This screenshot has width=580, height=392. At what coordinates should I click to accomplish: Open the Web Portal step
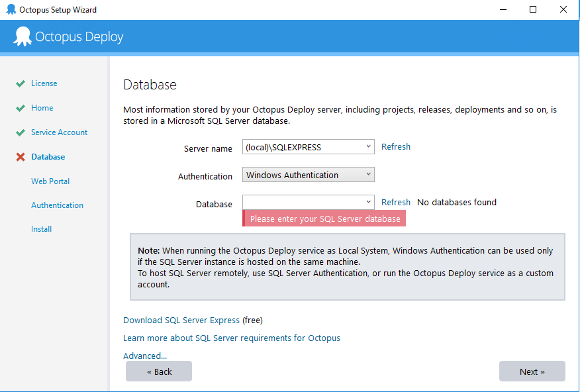click(50, 181)
